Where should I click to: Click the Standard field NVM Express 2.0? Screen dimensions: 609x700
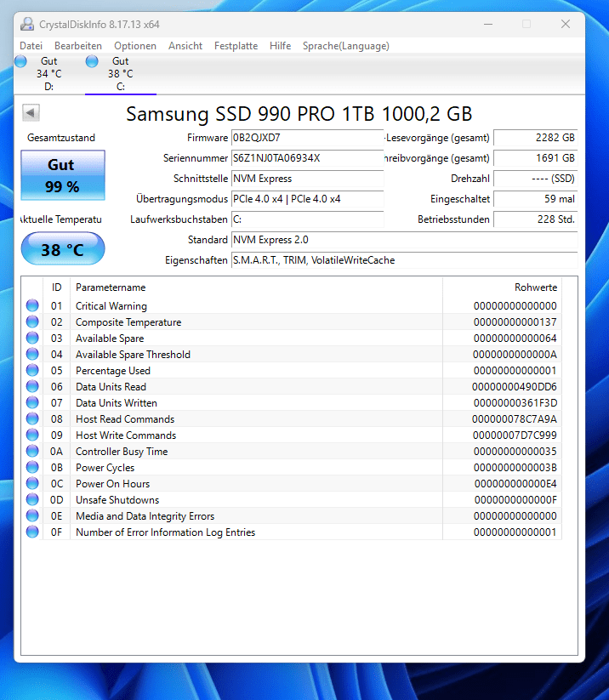point(405,240)
